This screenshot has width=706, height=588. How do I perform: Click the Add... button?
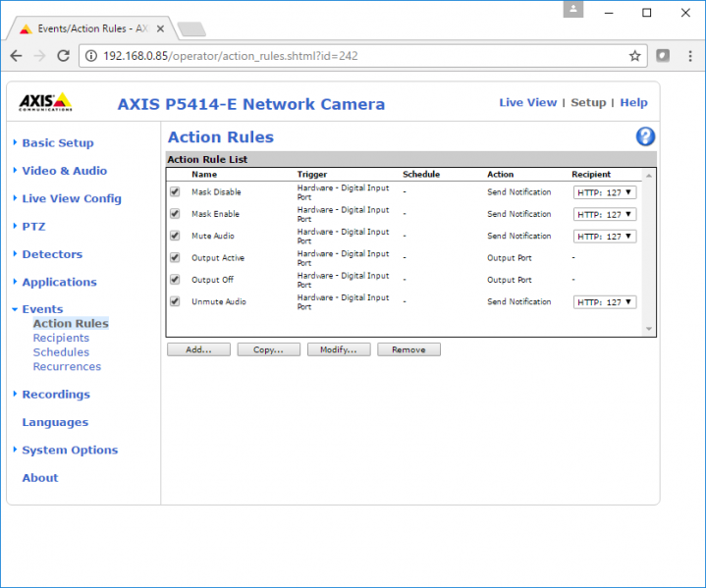[x=198, y=349]
